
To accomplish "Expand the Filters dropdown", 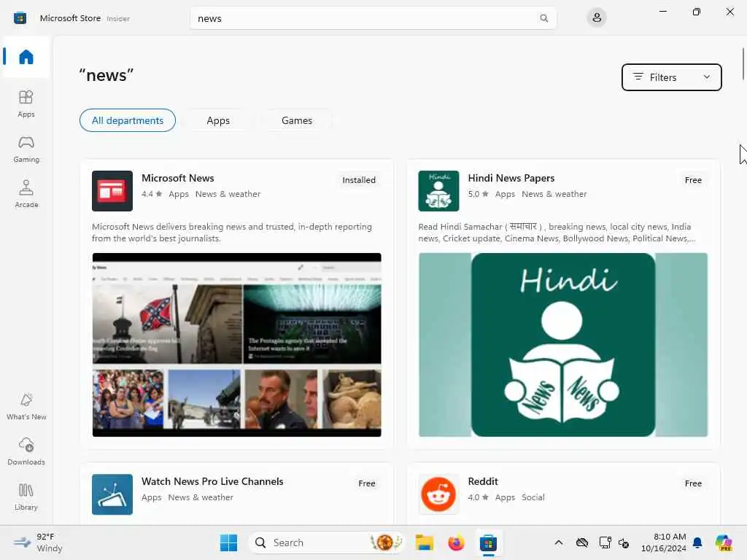I will [672, 77].
